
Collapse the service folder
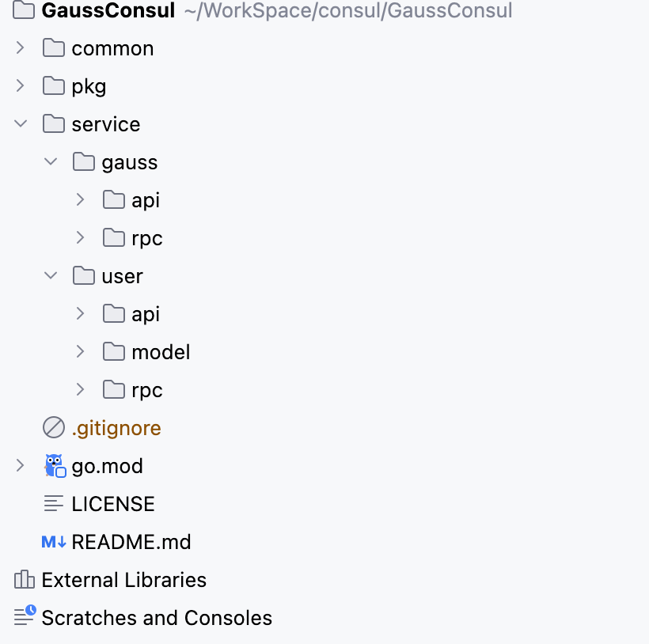point(21,124)
